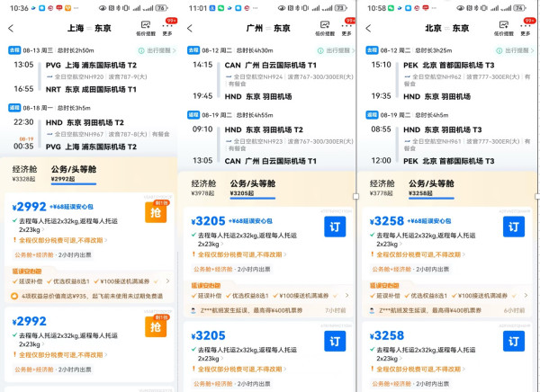Open 低价提醒 on the 上海–东京 screen
Viewport: 540px width, 392px height.
[x=146, y=28]
